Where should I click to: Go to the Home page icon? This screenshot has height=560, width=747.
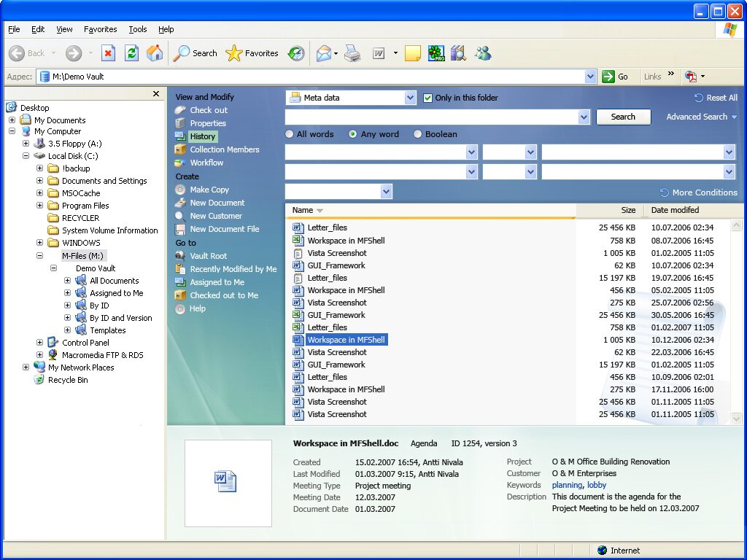coord(155,53)
